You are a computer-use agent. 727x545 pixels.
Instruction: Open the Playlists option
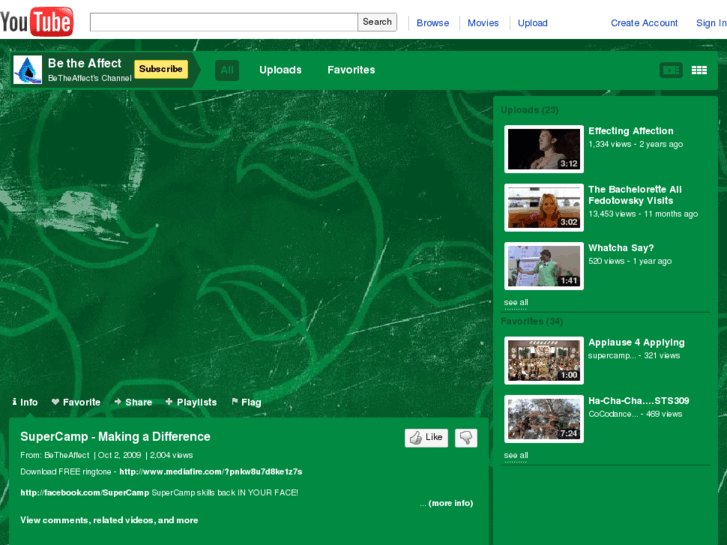(x=191, y=402)
